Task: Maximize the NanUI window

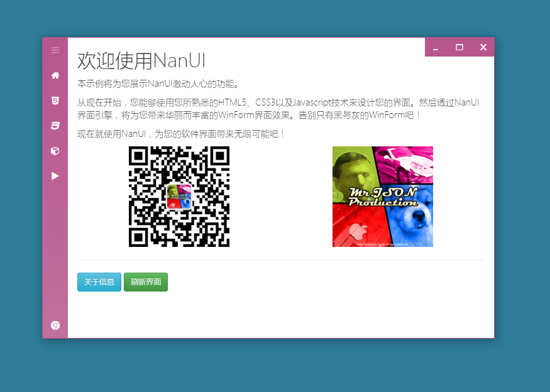Action: click(x=459, y=47)
